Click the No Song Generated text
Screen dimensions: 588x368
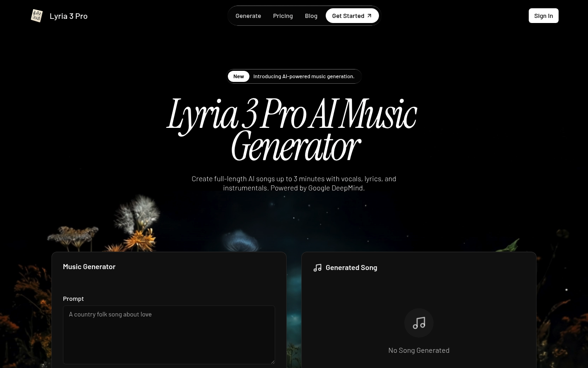pos(418,350)
